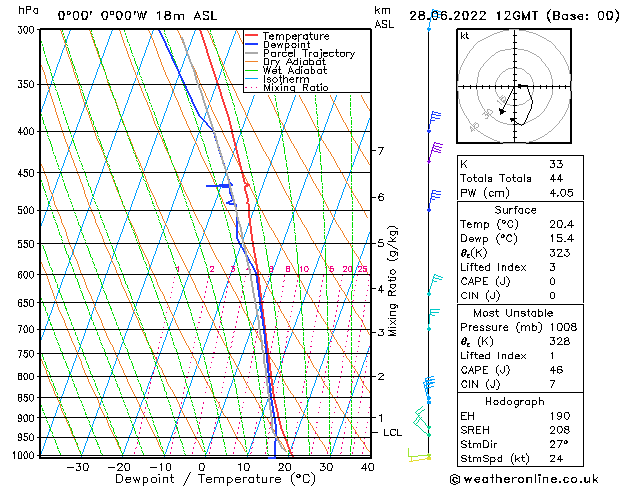Click the K index value 33

(556, 164)
